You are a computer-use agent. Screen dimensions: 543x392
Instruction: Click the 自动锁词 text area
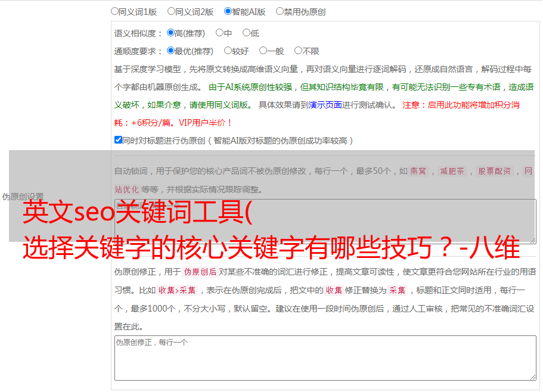point(325,222)
